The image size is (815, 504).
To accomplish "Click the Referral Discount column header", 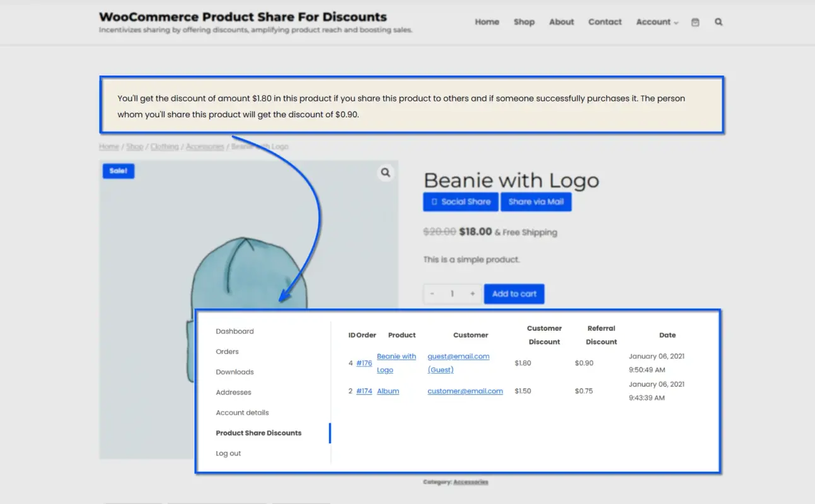I will (601, 335).
